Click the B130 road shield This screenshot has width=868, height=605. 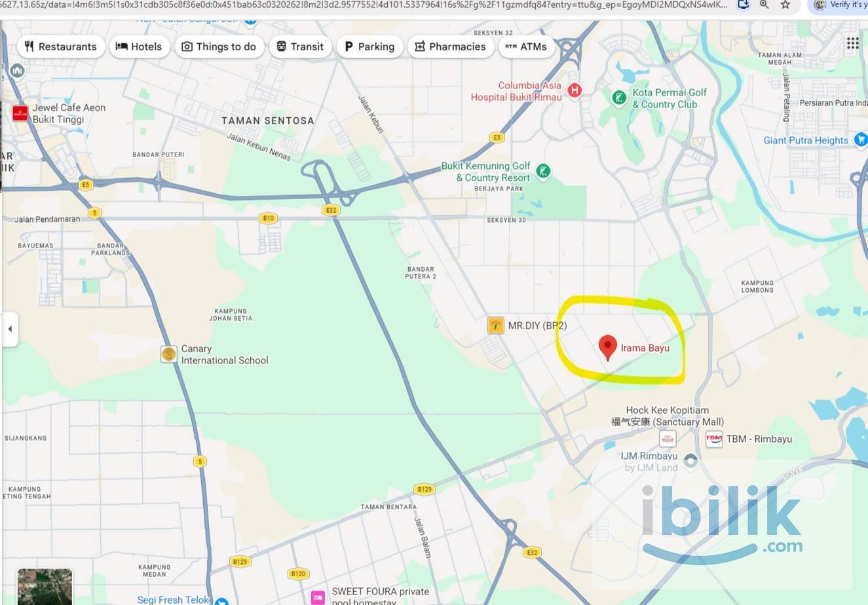pos(298,574)
